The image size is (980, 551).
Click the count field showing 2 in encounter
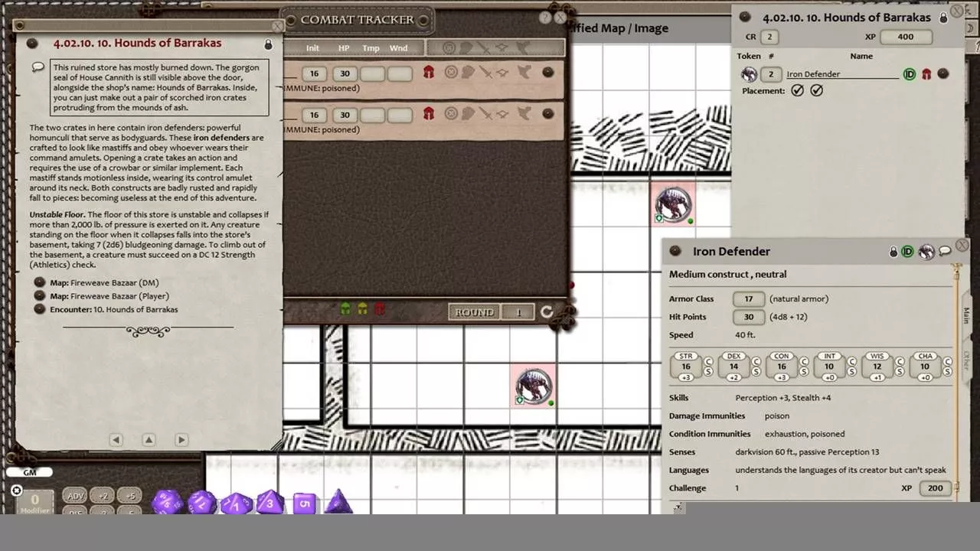point(771,74)
